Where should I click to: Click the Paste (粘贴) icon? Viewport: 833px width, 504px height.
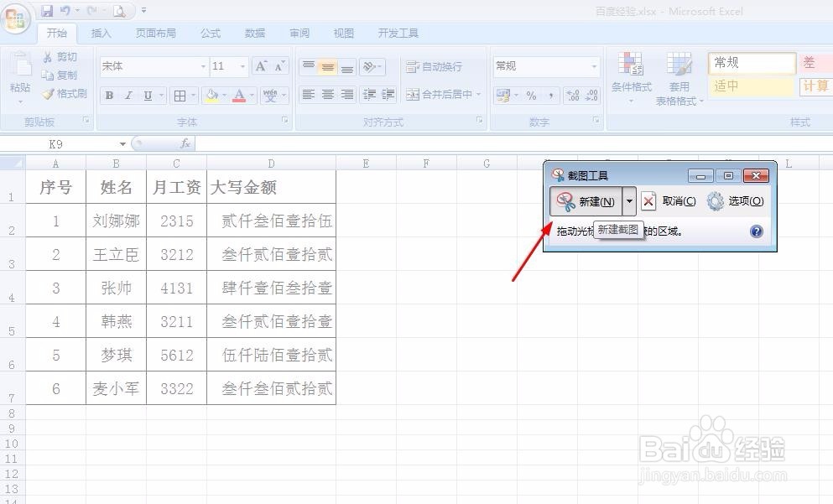point(20,66)
